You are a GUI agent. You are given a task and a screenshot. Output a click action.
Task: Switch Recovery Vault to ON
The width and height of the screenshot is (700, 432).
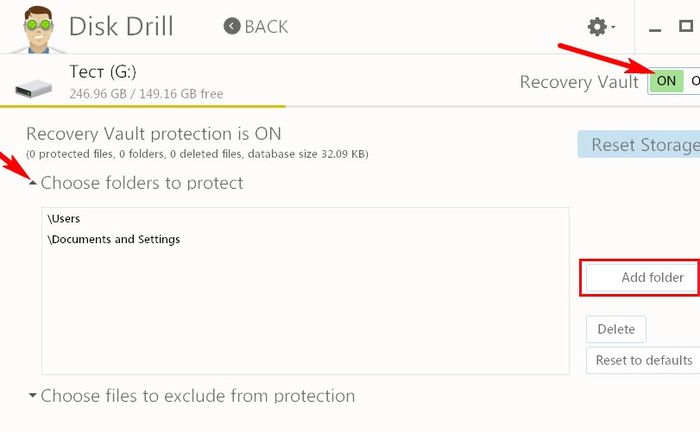pos(666,81)
